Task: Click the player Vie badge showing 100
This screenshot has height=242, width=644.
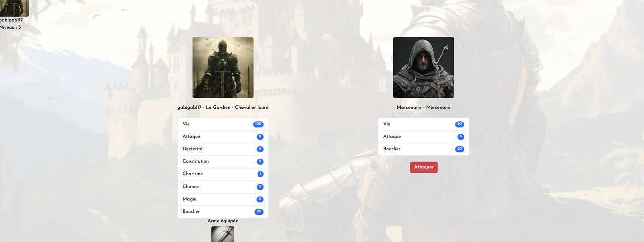Action: (x=258, y=124)
